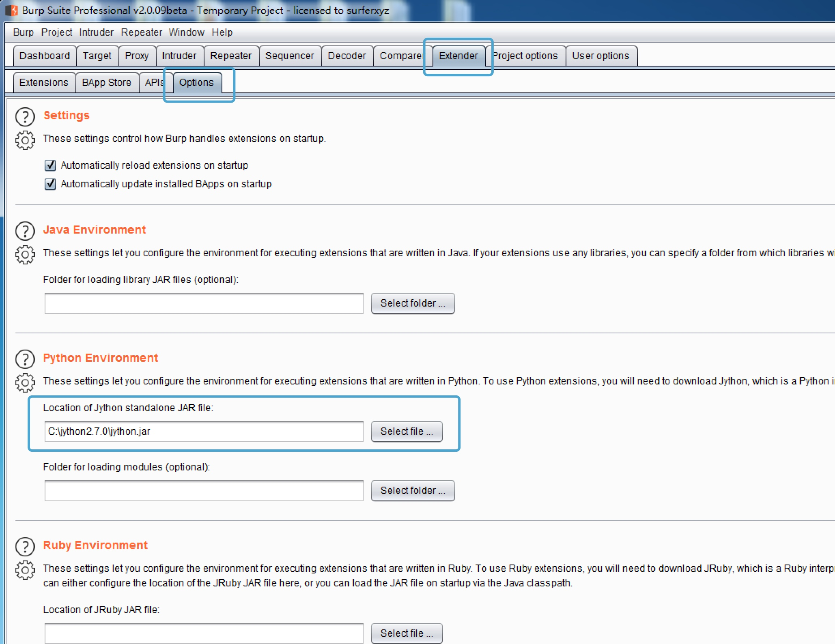Click the 'Location of Jython standalone JAR file:' label
835x644 pixels.
(128, 408)
